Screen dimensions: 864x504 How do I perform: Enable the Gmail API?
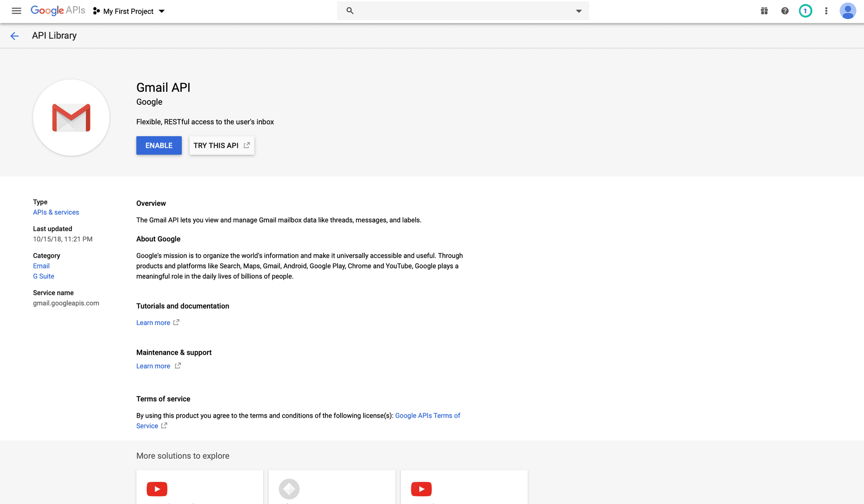click(158, 145)
